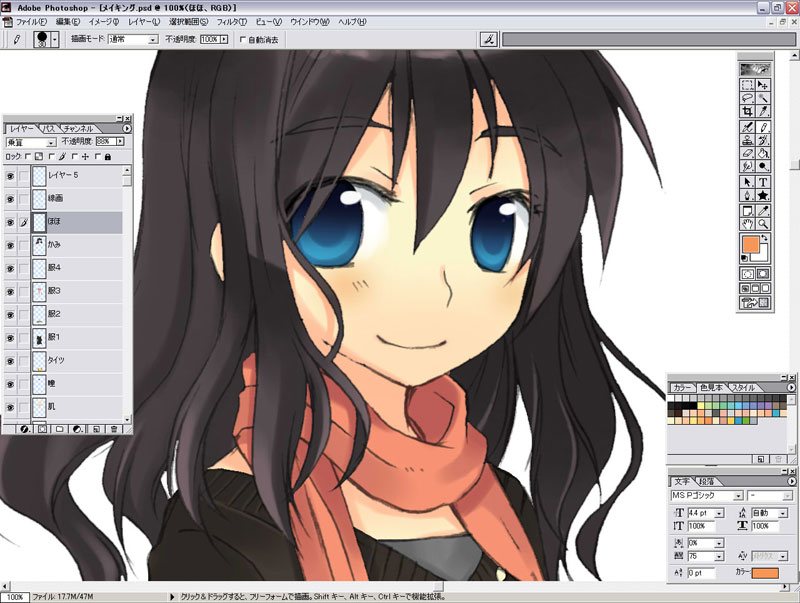Select the Type tool
The image size is (800, 603).
[763, 183]
